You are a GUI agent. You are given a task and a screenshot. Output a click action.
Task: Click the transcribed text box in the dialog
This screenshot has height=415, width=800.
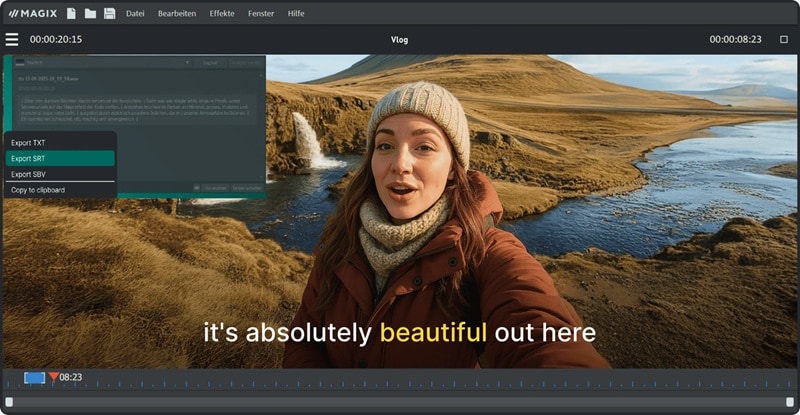click(x=137, y=109)
